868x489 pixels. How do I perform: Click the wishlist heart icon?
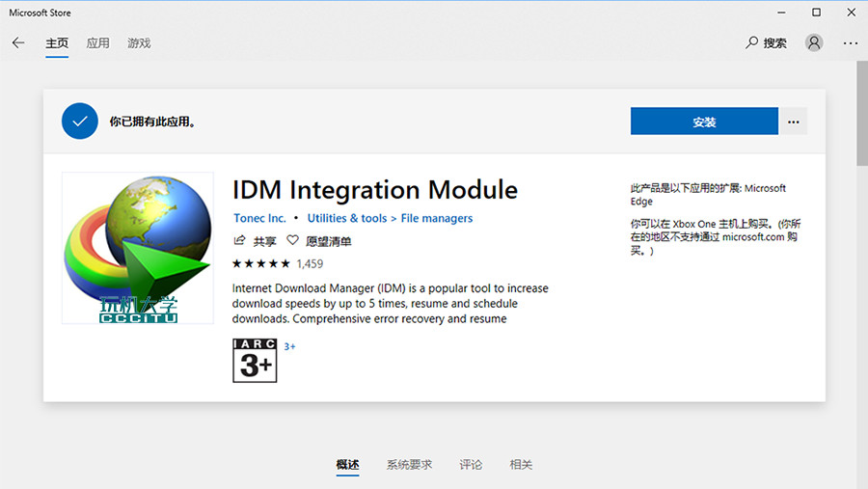pyautogui.click(x=292, y=241)
